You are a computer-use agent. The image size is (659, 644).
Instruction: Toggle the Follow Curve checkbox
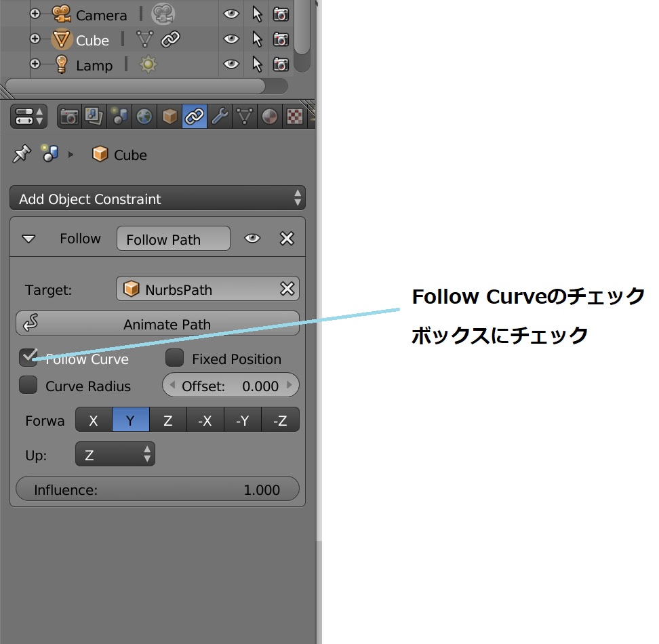[x=28, y=357]
